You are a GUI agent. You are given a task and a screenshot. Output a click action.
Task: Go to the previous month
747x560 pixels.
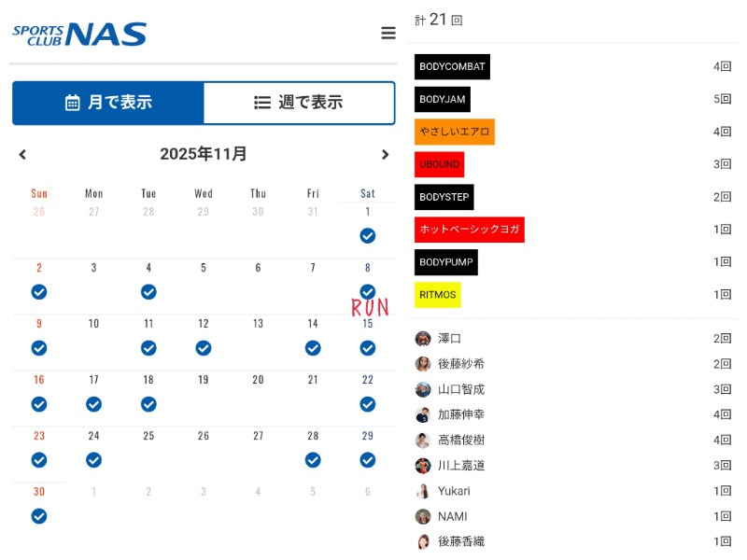[x=23, y=154]
